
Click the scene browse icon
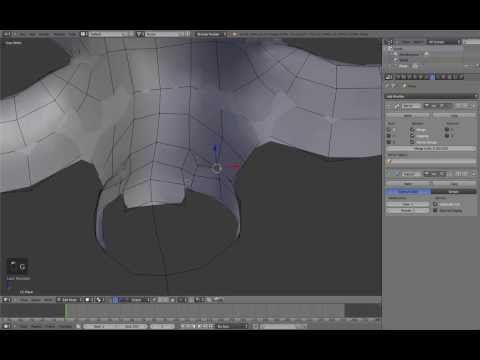(x=140, y=34)
